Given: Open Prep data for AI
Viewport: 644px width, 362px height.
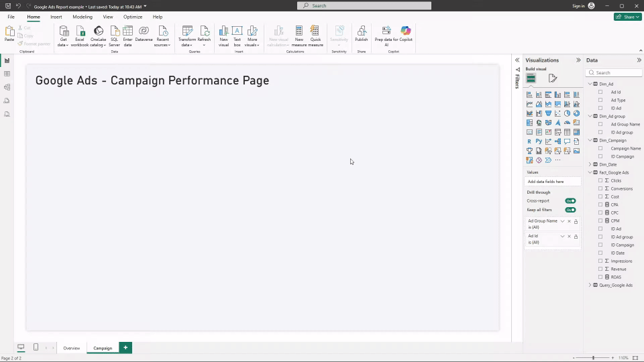Looking at the screenshot, I should pos(386,36).
